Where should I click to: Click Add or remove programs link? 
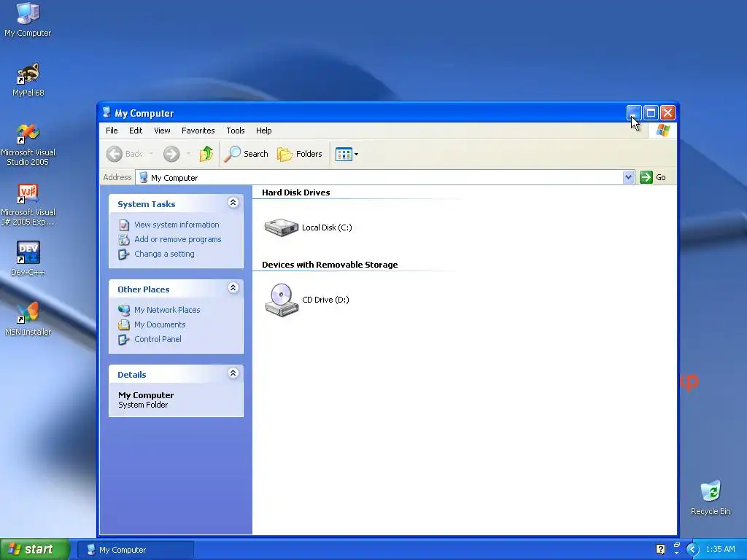point(178,239)
